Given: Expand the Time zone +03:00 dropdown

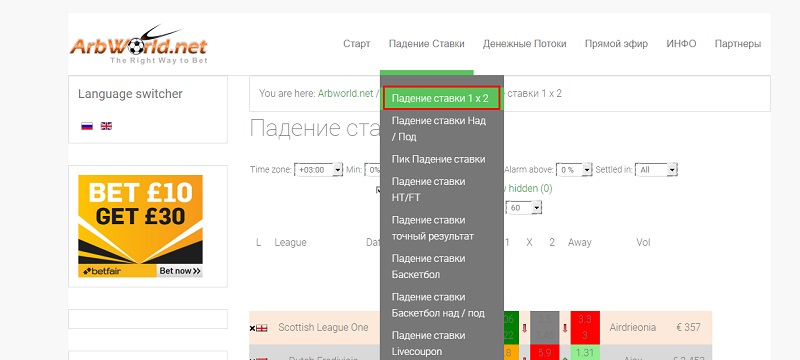Looking at the screenshot, I should coord(318,170).
